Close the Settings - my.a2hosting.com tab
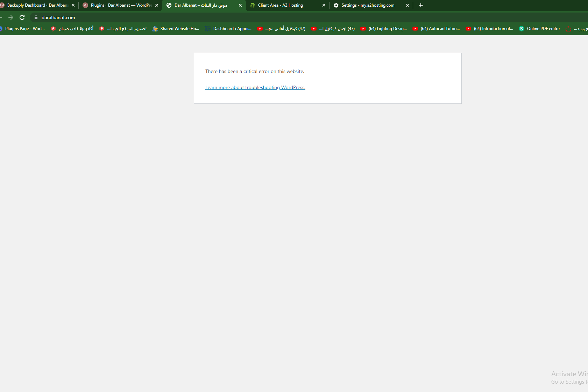The width and height of the screenshot is (588, 392). pos(408,5)
